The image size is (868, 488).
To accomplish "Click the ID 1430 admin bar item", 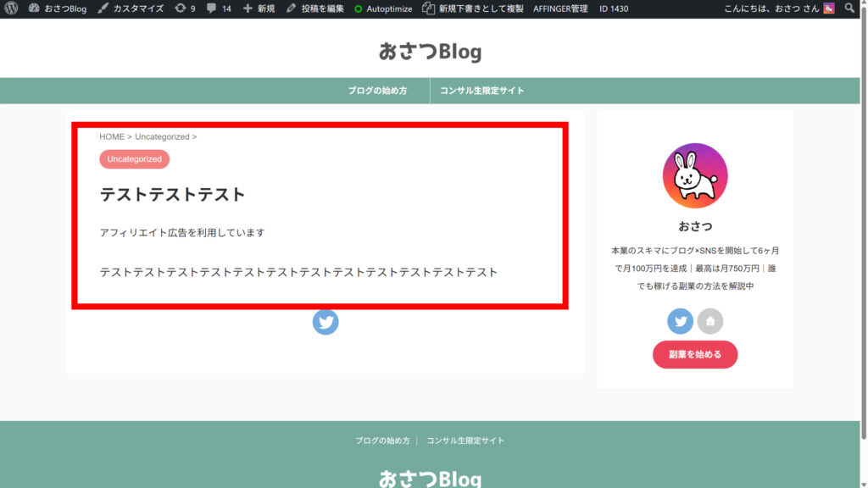I will pyautogui.click(x=614, y=8).
